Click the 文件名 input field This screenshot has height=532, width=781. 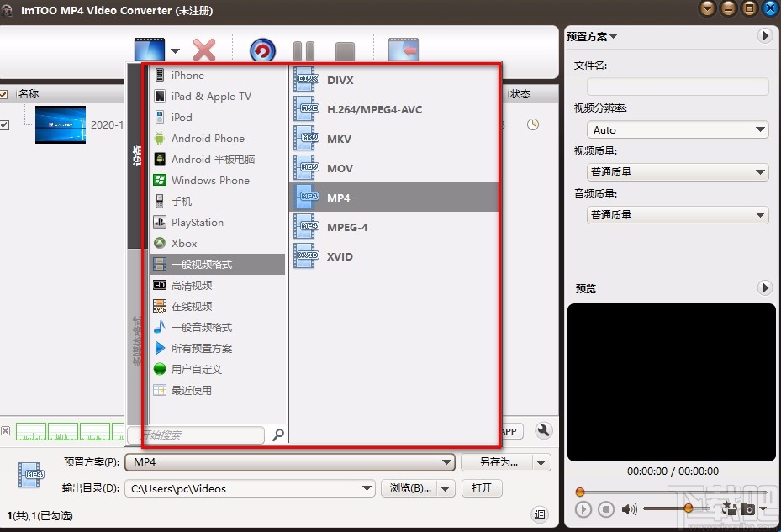[678, 87]
